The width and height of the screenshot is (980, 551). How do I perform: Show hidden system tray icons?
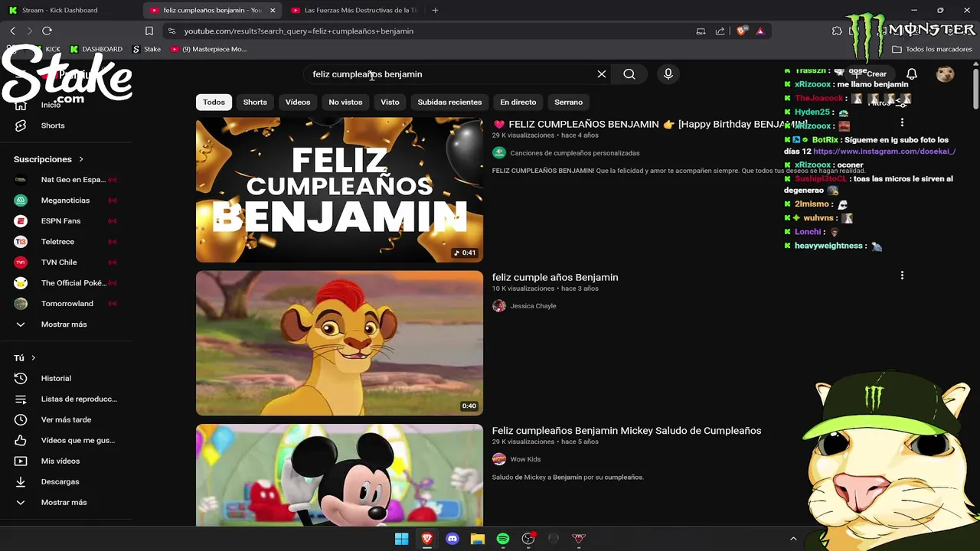793,539
